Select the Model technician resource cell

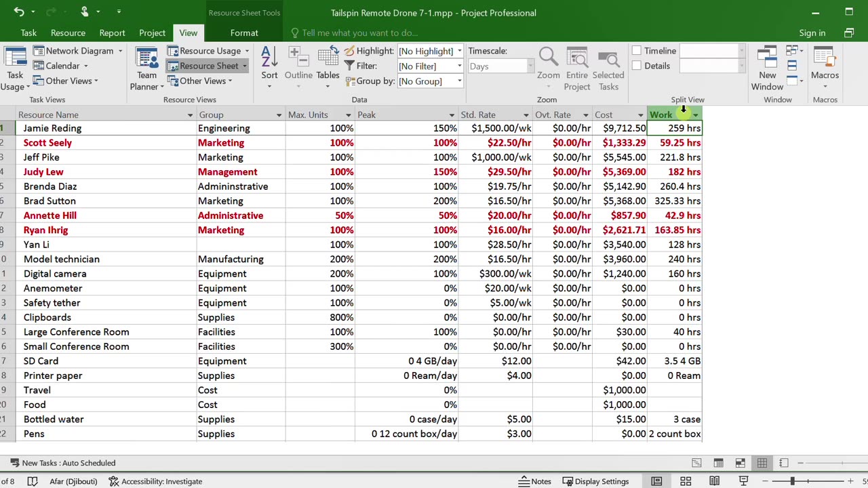[106, 259]
